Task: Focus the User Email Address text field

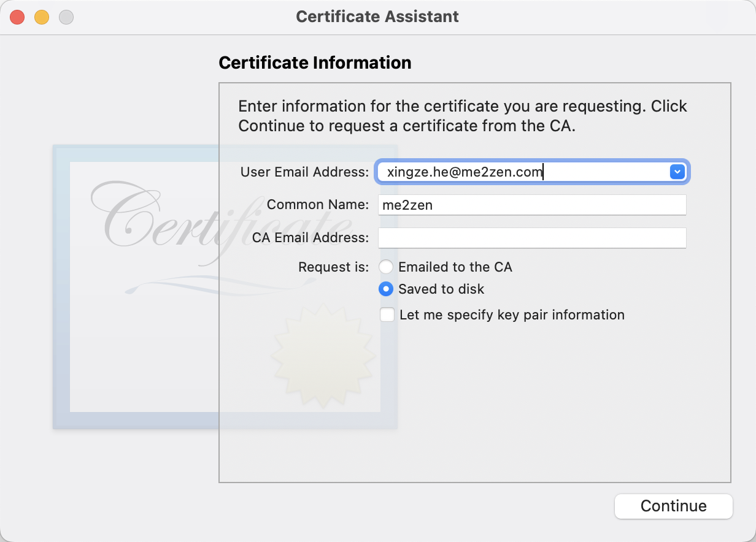Action: click(522, 172)
